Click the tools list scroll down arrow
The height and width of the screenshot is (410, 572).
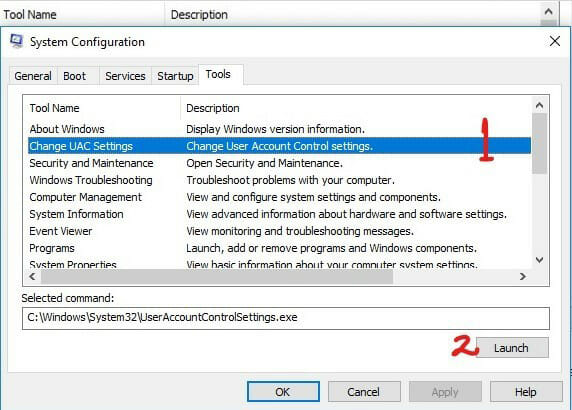(x=540, y=260)
